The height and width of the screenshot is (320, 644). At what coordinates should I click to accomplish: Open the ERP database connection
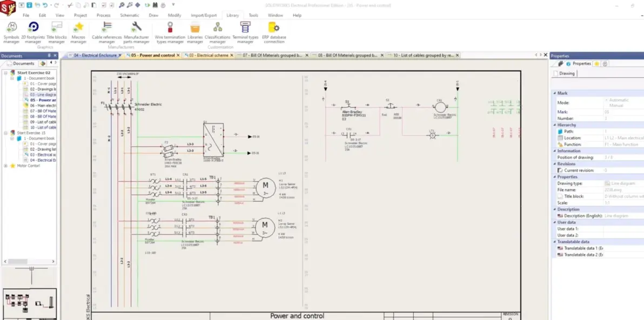pos(274,32)
